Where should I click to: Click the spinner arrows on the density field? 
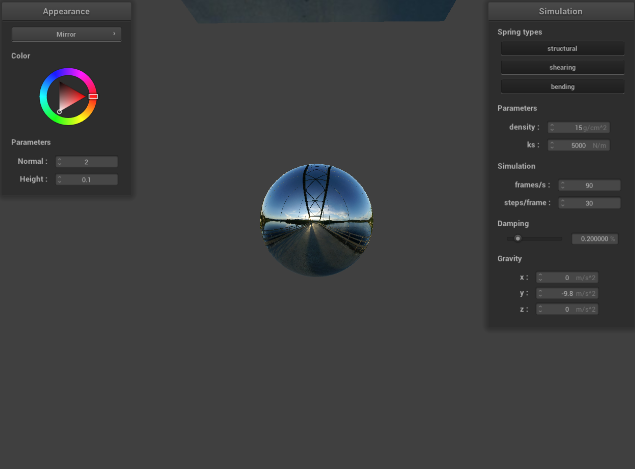click(x=551, y=128)
